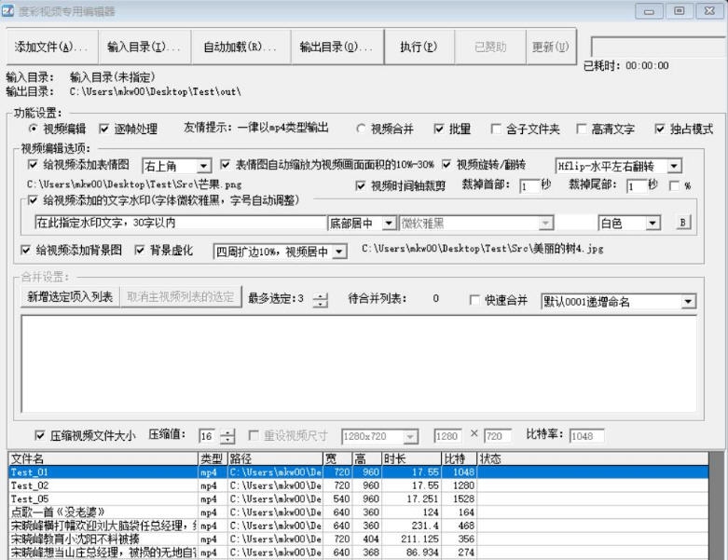Image resolution: width=728 pixels, height=560 pixels.
Task: Open the 右上角 position dropdown
Action: click(177, 166)
